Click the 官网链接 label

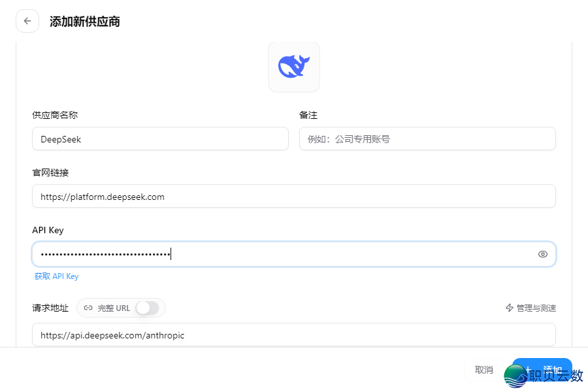tap(50, 173)
